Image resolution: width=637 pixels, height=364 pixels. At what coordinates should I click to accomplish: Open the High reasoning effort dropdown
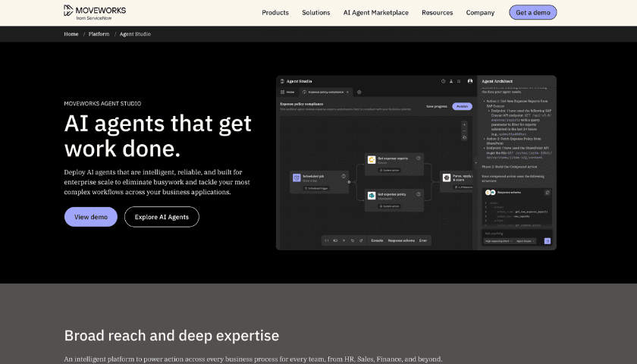[x=498, y=241]
